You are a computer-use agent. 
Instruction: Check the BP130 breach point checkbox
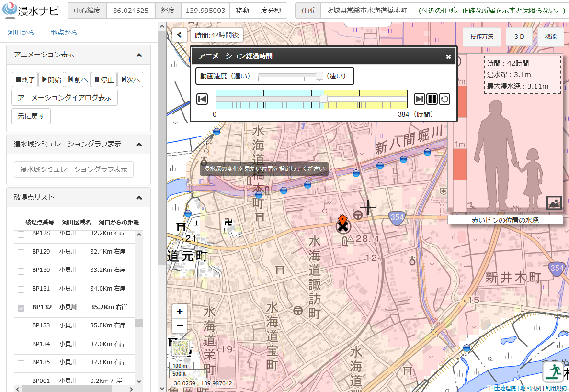(21, 271)
